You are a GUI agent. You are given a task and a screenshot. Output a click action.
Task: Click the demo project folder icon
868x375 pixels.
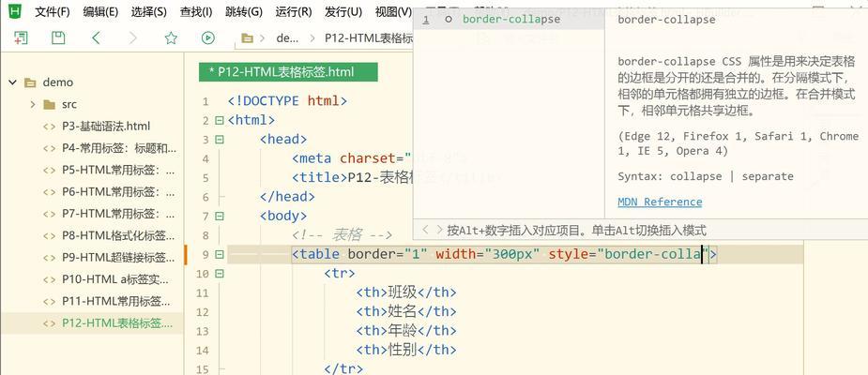tap(30, 82)
